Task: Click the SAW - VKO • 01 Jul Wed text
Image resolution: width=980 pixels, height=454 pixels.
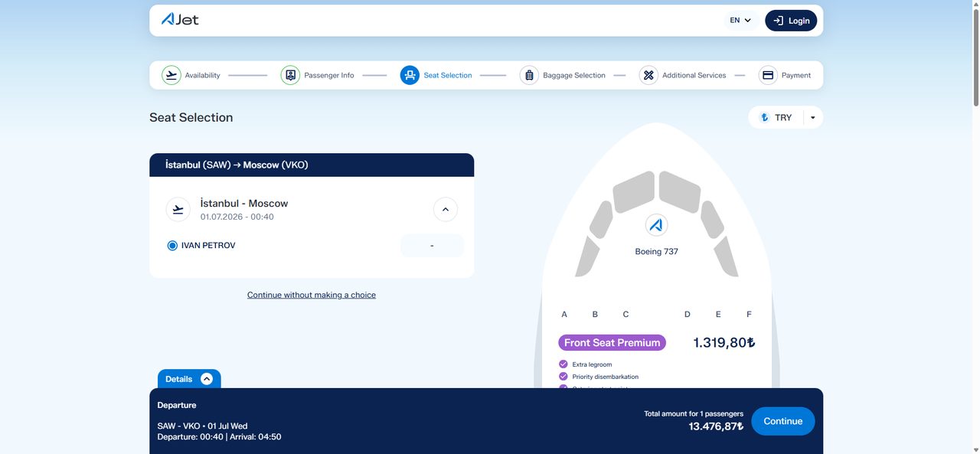Action: pyautogui.click(x=203, y=426)
